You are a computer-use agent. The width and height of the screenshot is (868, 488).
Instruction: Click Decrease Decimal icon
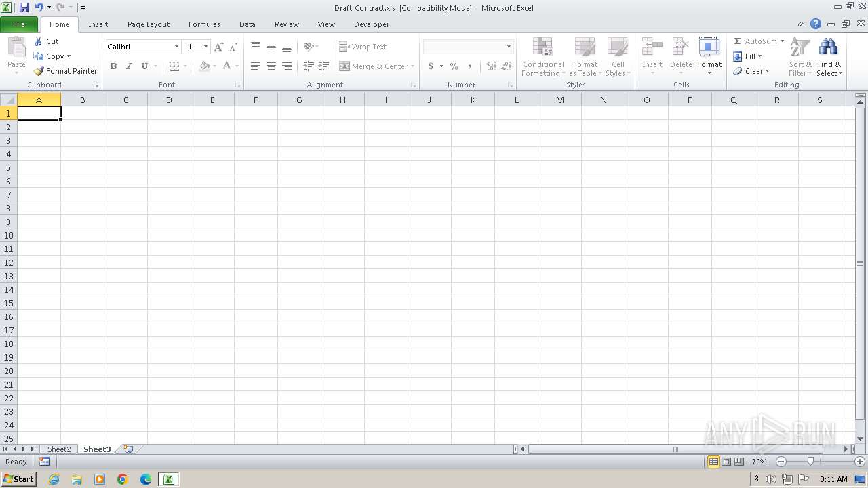coord(507,66)
